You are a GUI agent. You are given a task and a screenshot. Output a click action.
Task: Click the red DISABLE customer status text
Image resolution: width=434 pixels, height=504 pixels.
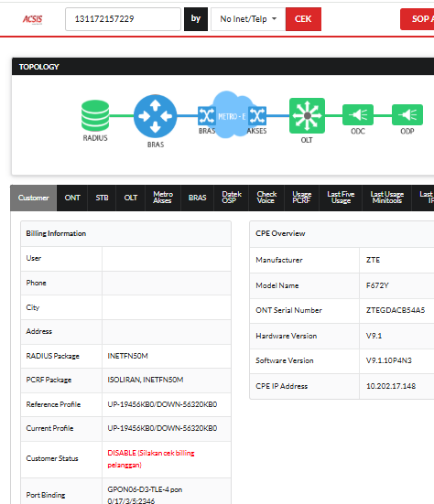[x=151, y=459]
